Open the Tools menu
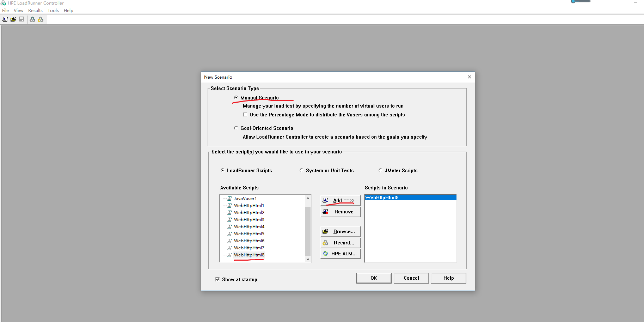The height and width of the screenshot is (322, 644). [x=53, y=11]
